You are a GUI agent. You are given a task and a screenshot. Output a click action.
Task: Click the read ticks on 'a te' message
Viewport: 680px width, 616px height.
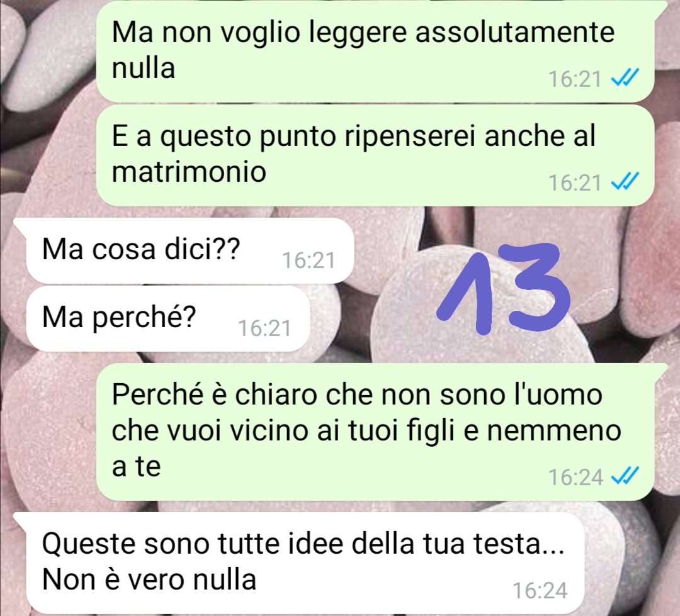pos(624,476)
